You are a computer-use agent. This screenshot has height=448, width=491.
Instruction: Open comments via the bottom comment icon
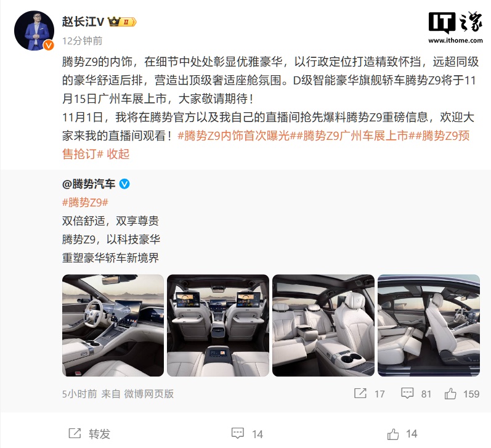[238, 433]
